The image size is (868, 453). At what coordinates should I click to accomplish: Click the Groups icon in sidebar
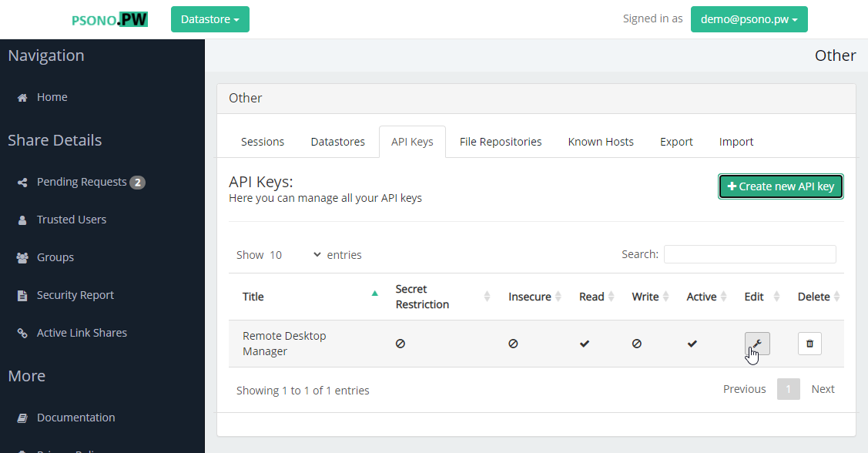(22, 258)
